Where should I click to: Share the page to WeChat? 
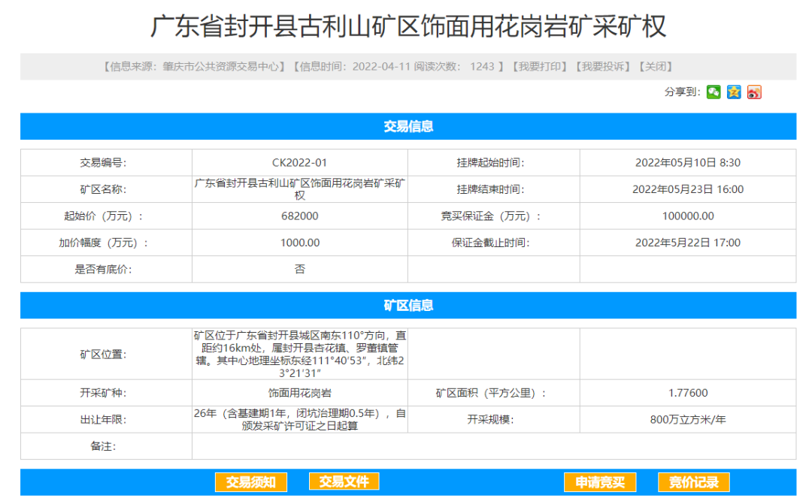(714, 92)
